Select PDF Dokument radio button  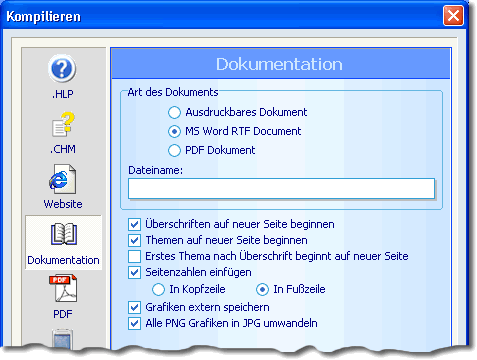pos(174,150)
